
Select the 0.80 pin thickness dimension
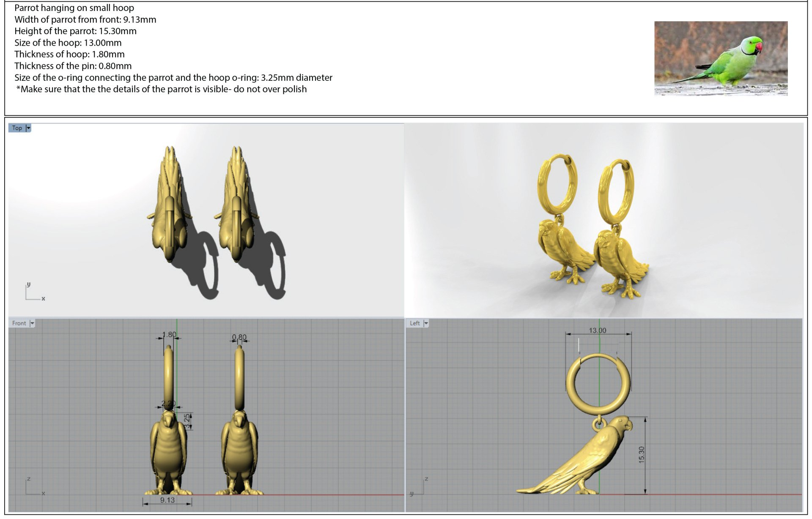click(239, 337)
